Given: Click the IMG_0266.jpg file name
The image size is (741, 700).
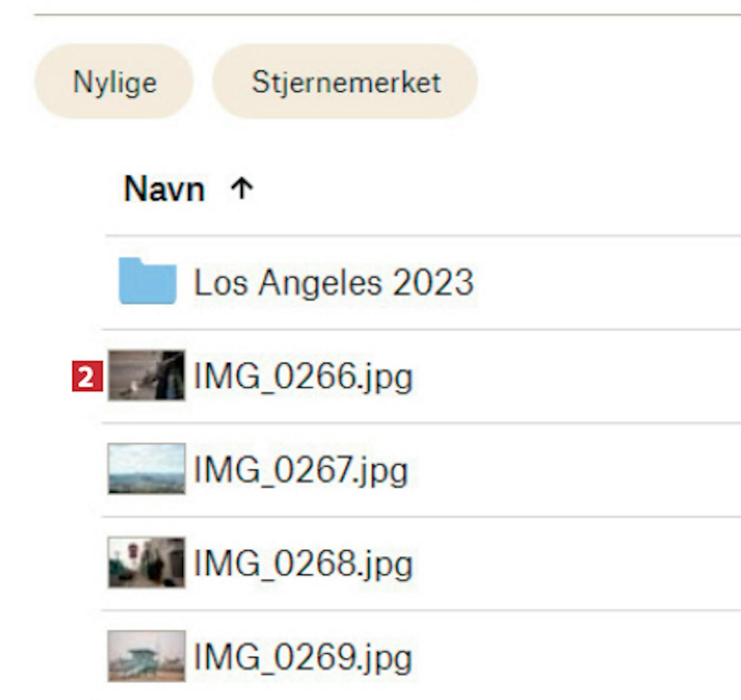Looking at the screenshot, I should (303, 377).
